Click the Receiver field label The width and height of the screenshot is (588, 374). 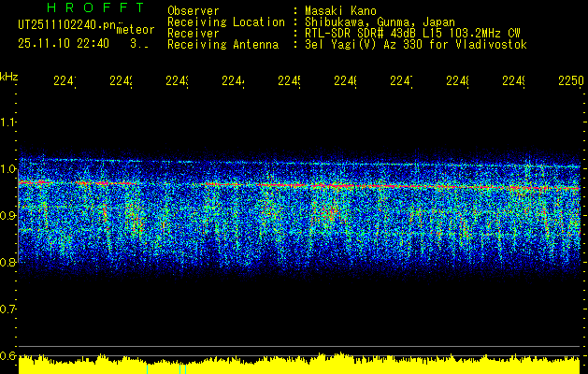(194, 34)
